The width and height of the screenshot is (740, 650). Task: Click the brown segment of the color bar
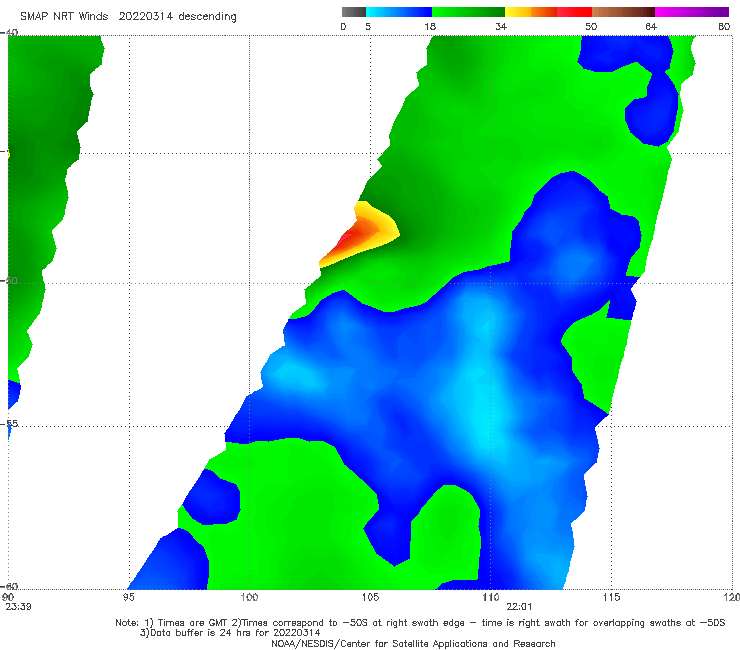[623, 12]
